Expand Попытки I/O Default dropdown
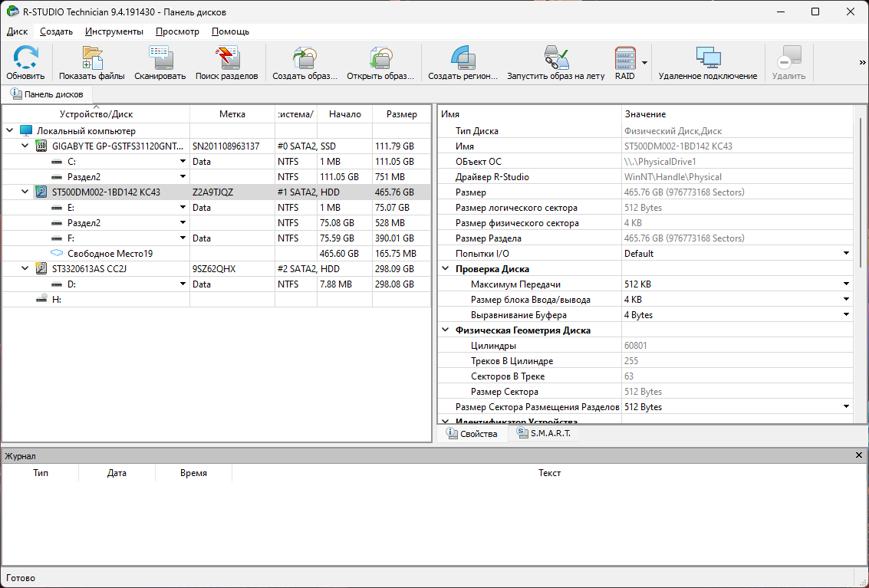Image resolution: width=869 pixels, height=588 pixels. (x=847, y=254)
